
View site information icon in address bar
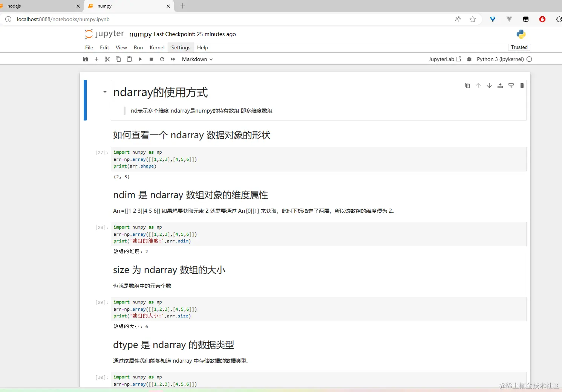pos(8,19)
